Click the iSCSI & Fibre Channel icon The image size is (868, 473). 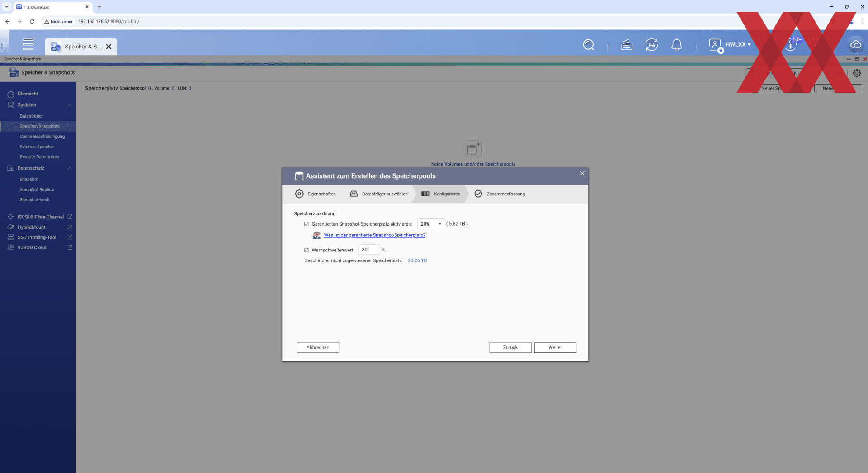pos(11,217)
